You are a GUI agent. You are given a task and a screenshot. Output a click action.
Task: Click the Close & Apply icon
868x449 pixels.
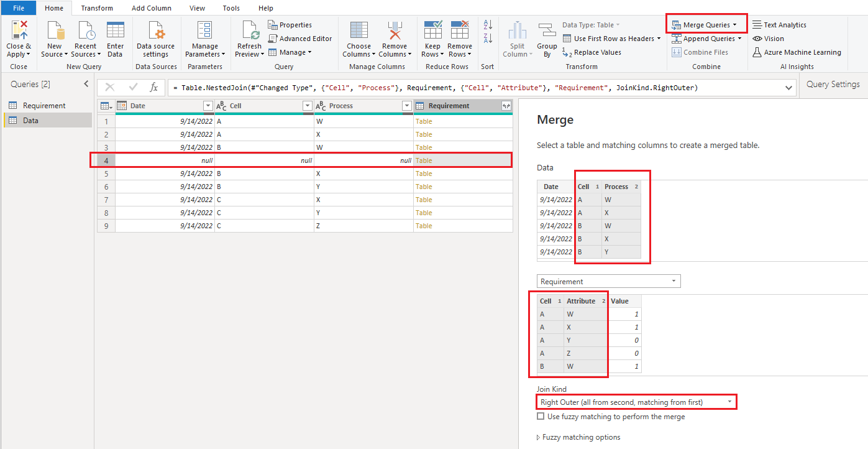click(19, 31)
